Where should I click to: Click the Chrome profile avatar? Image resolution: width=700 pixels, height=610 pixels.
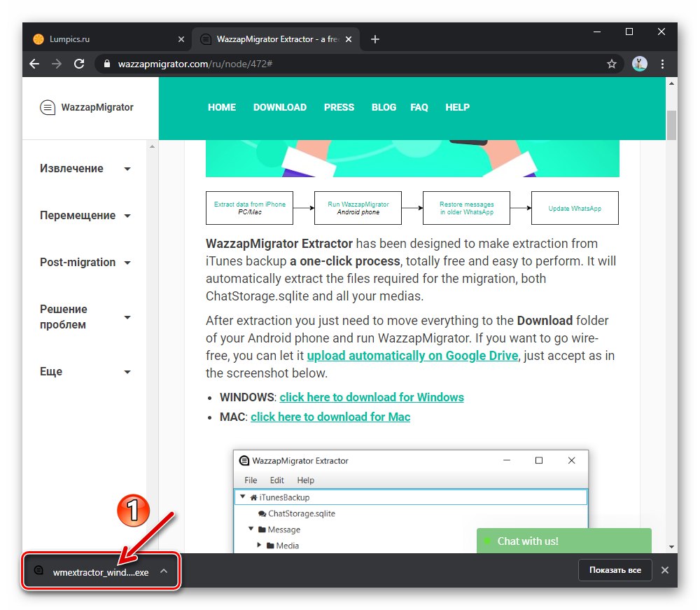639,64
